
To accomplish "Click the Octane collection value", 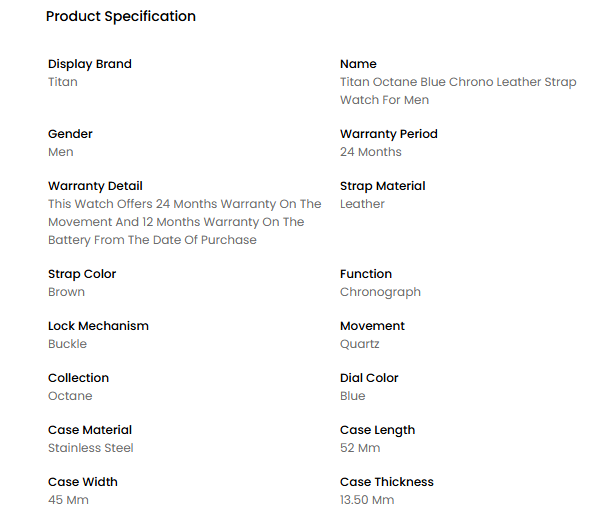I will click(70, 396).
